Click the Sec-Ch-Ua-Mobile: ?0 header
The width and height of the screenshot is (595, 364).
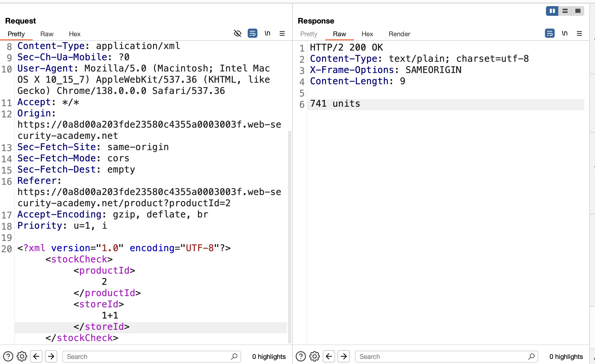pos(74,57)
